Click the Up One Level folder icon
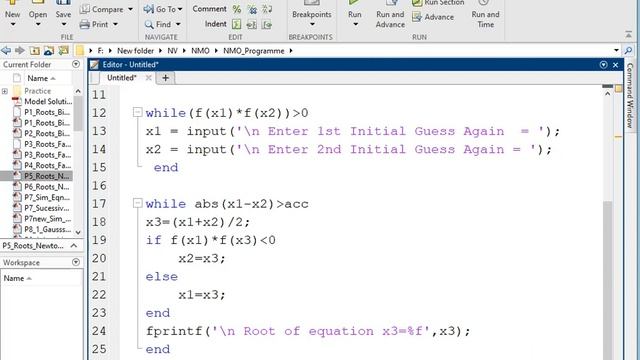The width and height of the screenshot is (640, 360). [x=35, y=51]
